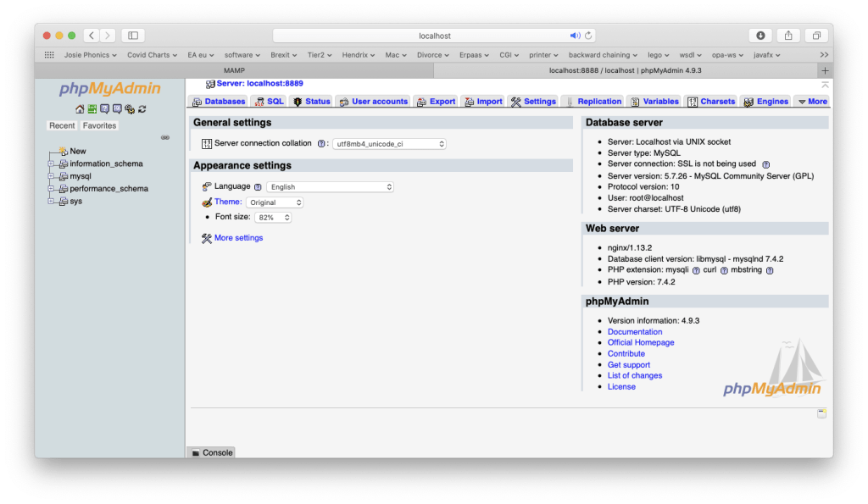Expand the information_schema database tree node
This screenshot has height=504, width=868.
click(52, 163)
